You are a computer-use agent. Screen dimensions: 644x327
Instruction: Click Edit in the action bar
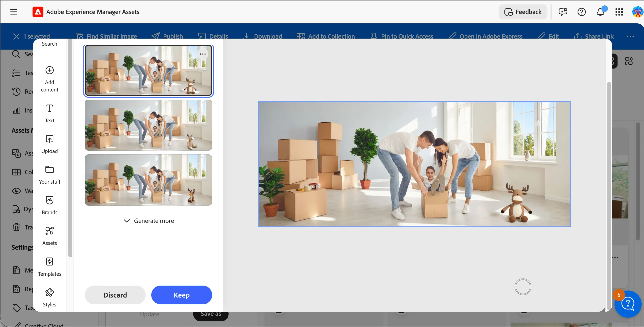coord(548,36)
